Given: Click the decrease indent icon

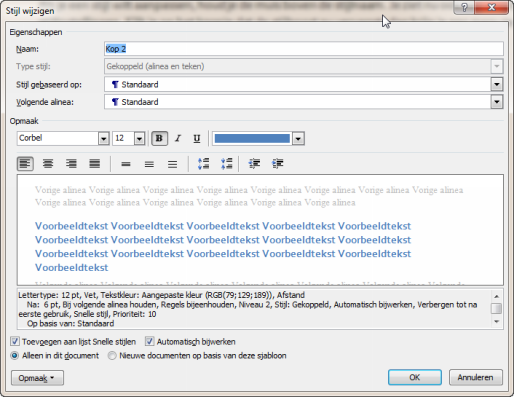Looking at the screenshot, I should (x=254, y=164).
